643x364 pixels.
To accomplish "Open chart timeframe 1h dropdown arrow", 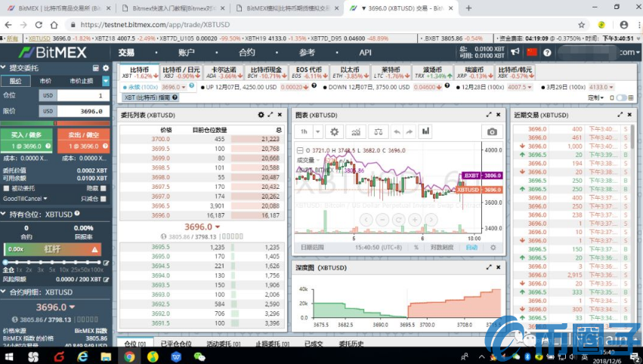I will coord(317,131).
